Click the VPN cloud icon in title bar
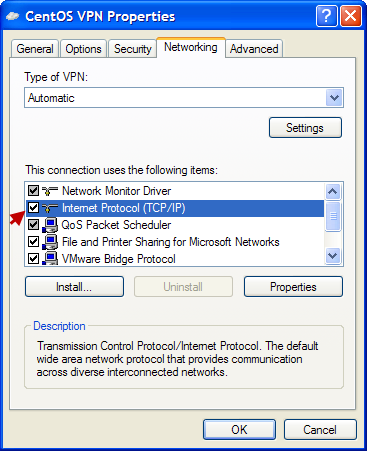This screenshot has width=367, height=451. 13,16
